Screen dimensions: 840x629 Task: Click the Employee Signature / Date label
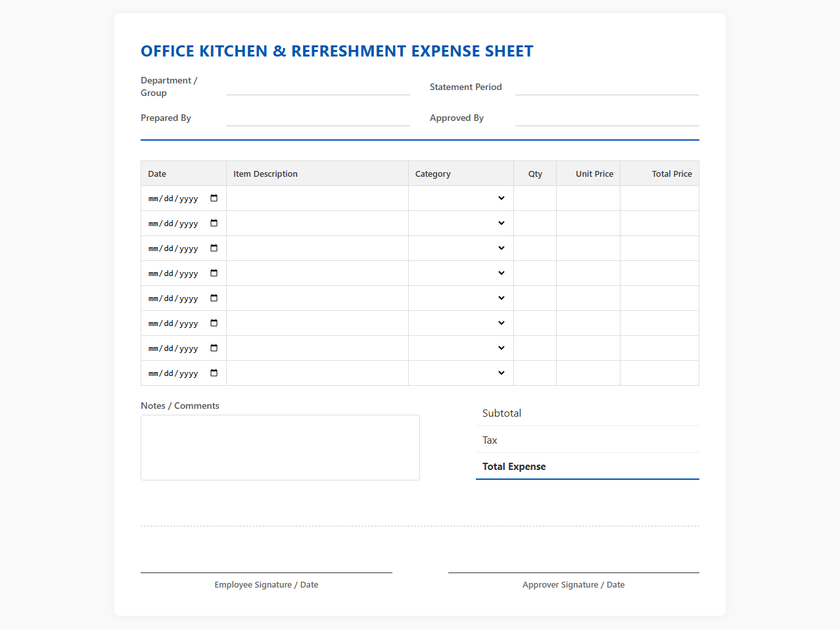click(x=266, y=584)
